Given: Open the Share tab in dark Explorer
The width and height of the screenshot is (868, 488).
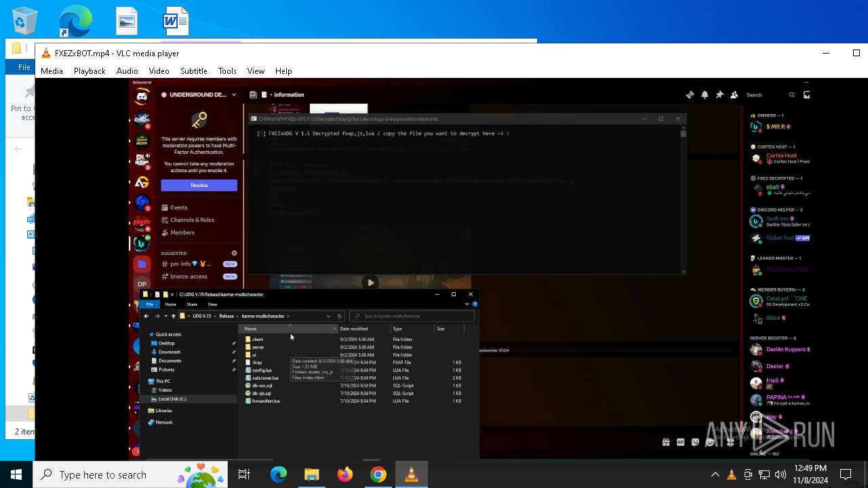Looking at the screenshot, I should coord(192,304).
